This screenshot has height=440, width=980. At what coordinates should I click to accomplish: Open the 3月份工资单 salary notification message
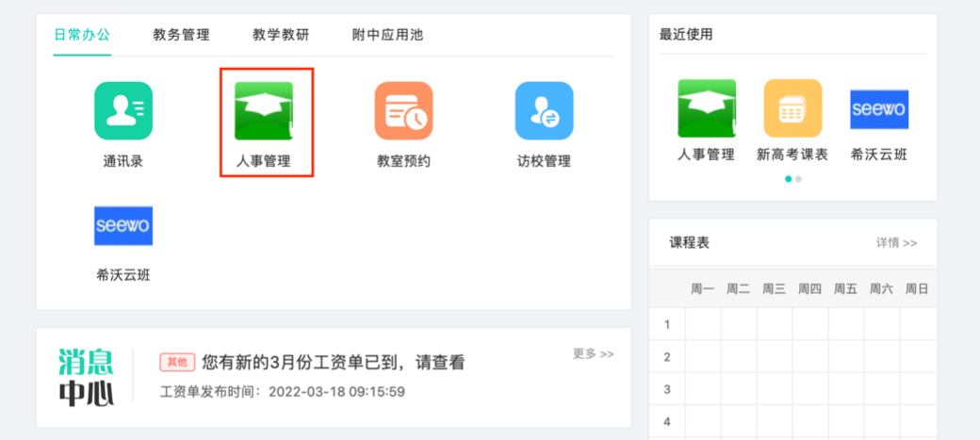coord(334,363)
